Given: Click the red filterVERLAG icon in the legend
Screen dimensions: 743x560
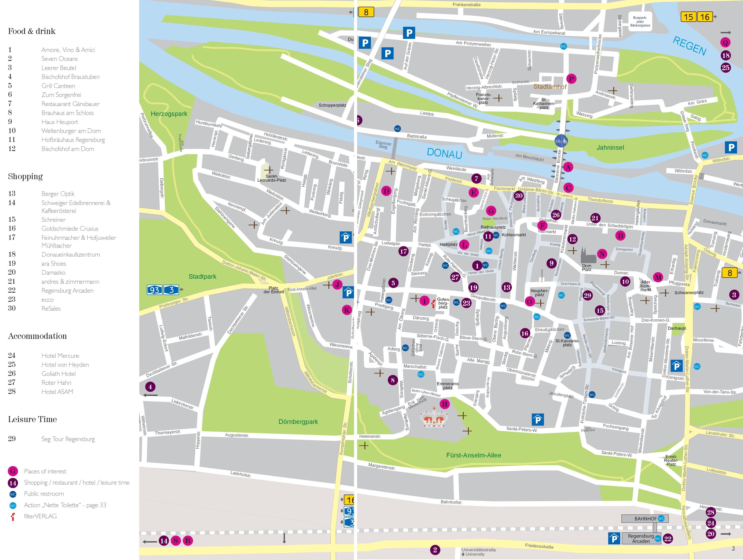Looking at the screenshot, I should pyautogui.click(x=13, y=516).
